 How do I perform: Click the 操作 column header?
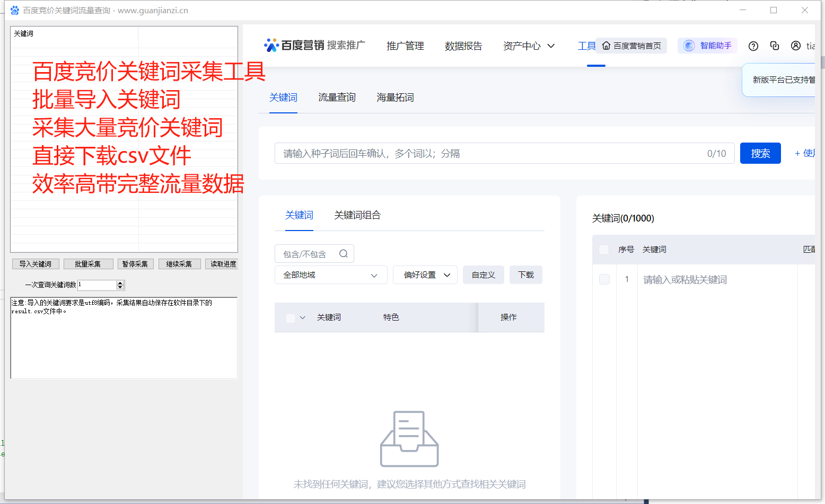click(508, 317)
